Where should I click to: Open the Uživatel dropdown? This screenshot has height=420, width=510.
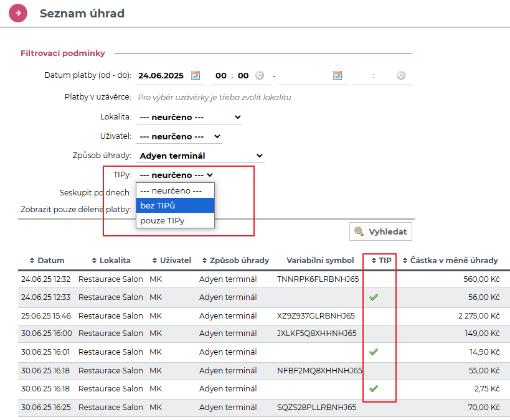pyautogui.click(x=179, y=136)
